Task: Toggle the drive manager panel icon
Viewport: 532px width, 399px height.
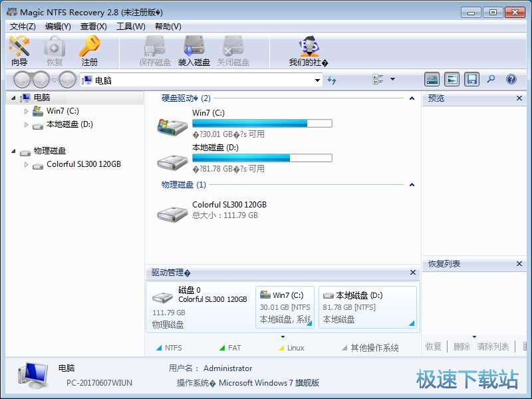Action: click(432, 79)
